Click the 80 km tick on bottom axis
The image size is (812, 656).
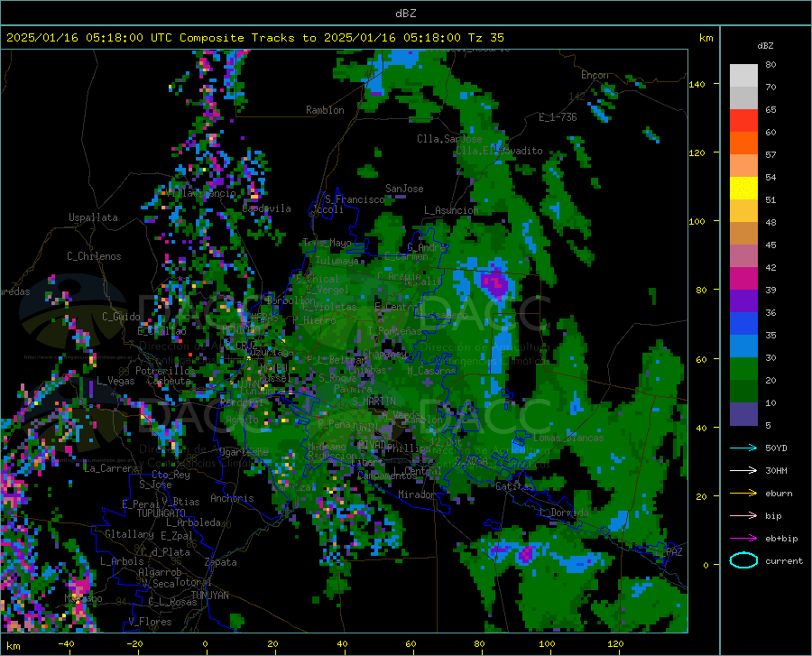(x=479, y=643)
